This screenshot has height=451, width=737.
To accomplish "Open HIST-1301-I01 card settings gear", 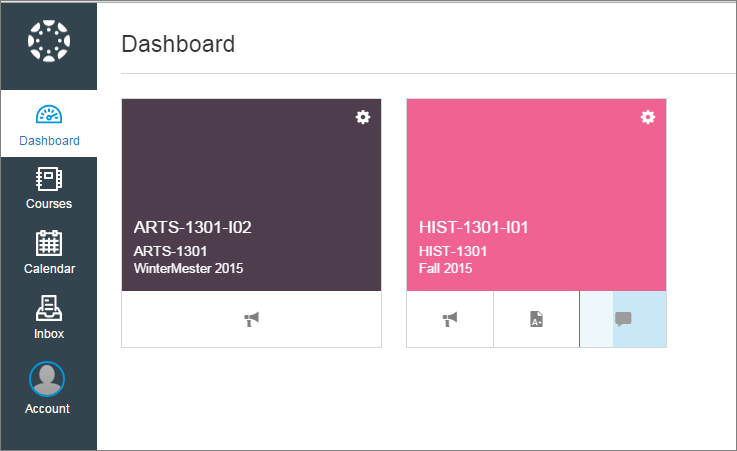I will (648, 117).
